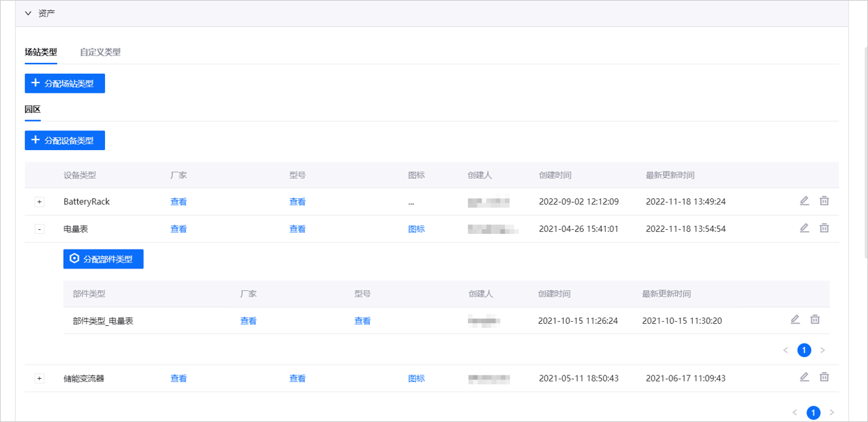Go to next page in component table pagination
This screenshot has height=422, width=868.
(823, 350)
